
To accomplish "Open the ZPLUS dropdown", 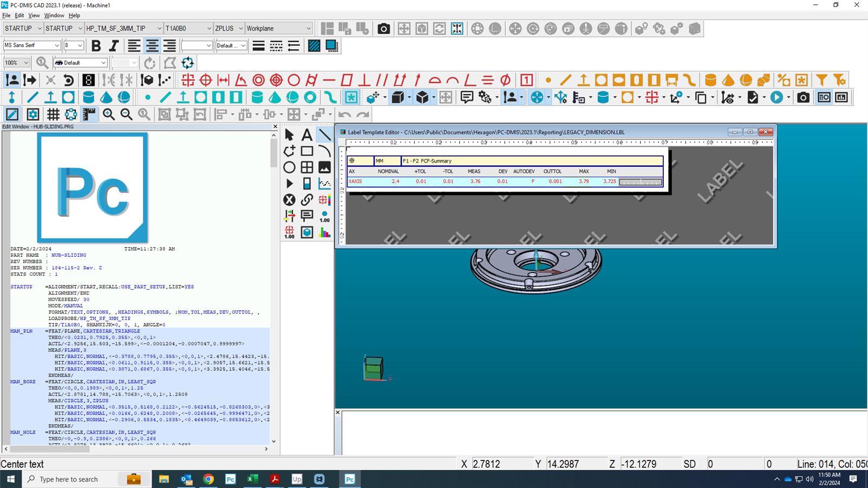I will 229,28.
